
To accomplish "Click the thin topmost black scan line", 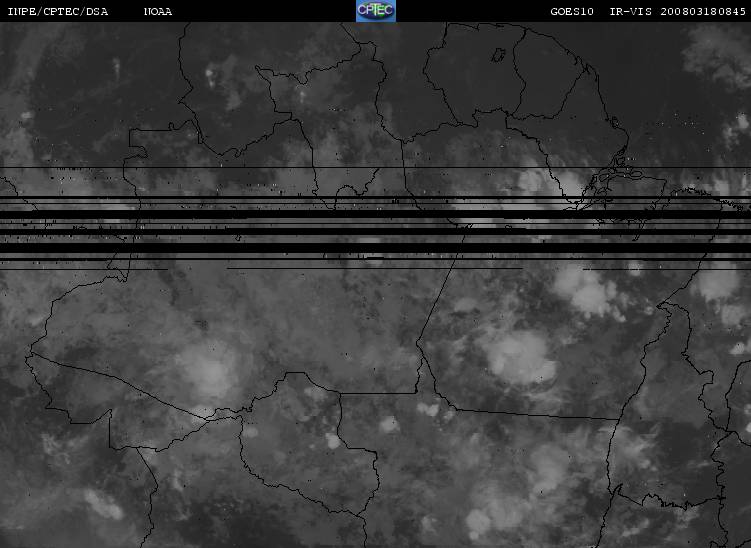I will (x=376, y=168).
